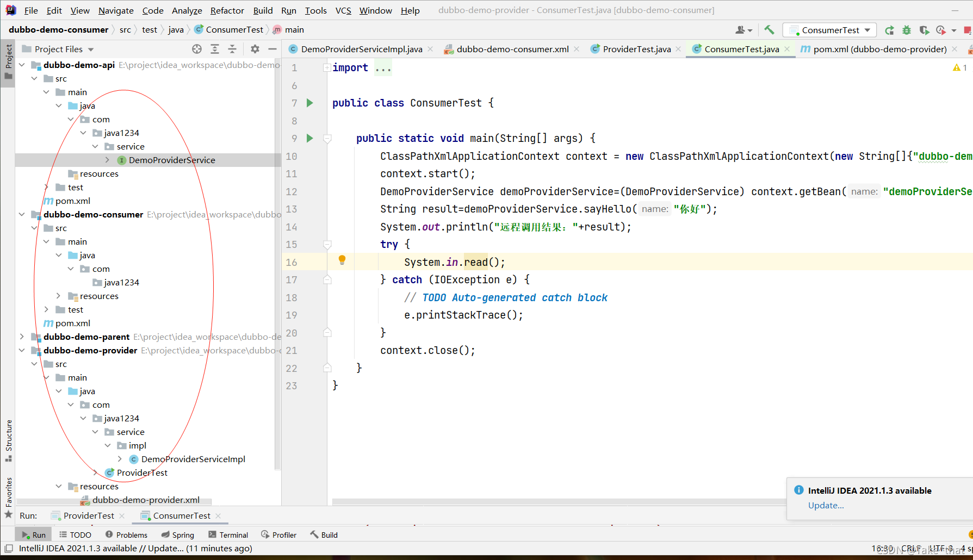
Task: Switch to ProviderTest.java editor tab
Action: point(636,49)
